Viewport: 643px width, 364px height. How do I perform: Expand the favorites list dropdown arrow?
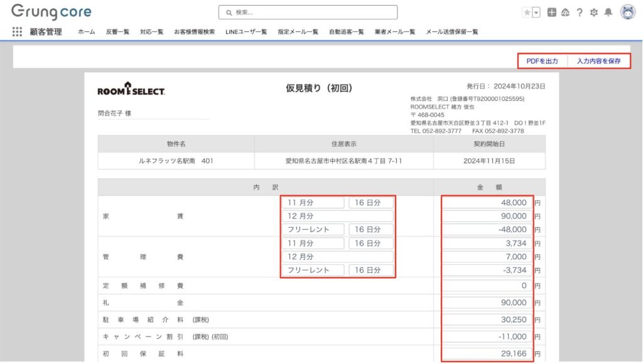pyautogui.click(x=536, y=13)
